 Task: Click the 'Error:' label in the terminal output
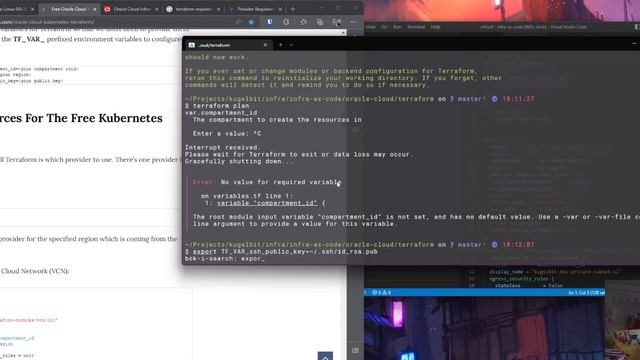204,182
